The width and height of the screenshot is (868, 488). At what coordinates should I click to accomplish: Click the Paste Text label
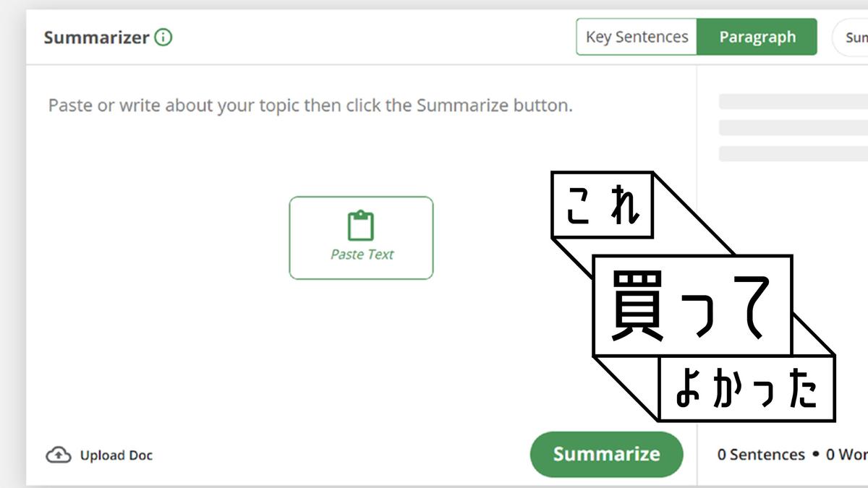coord(362,254)
